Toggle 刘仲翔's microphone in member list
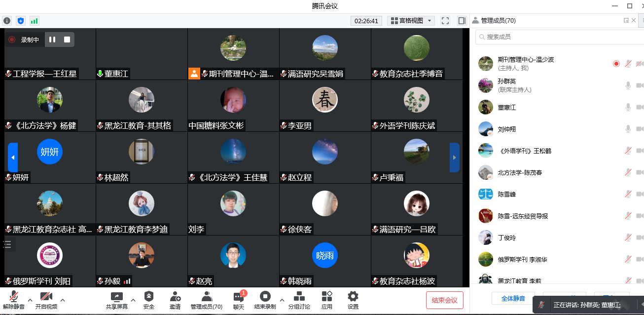 [628, 129]
